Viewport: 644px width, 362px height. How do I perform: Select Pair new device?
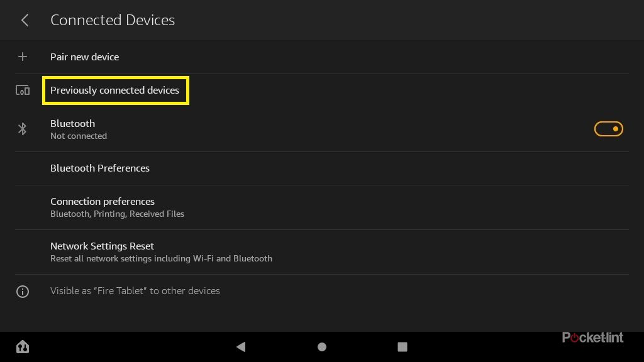pos(84,57)
